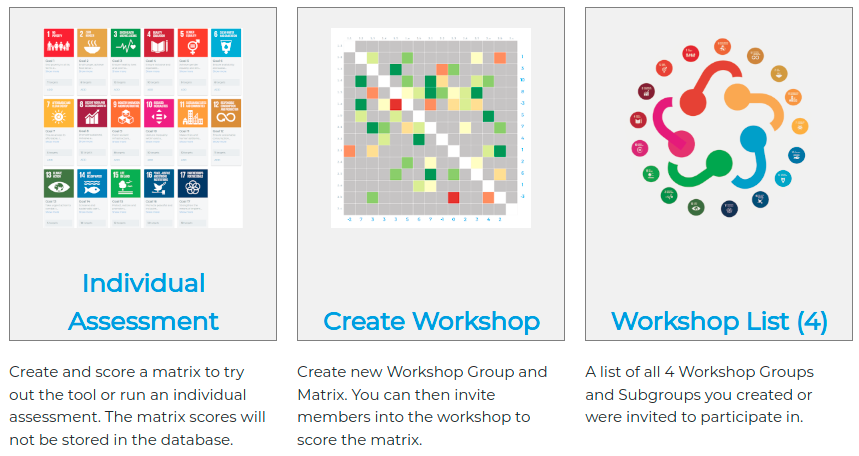Screen dimensions: 859x456
Task: Click the Clean Water goal 6 icon
Action: pyautogui.click(x=226, y=44)
